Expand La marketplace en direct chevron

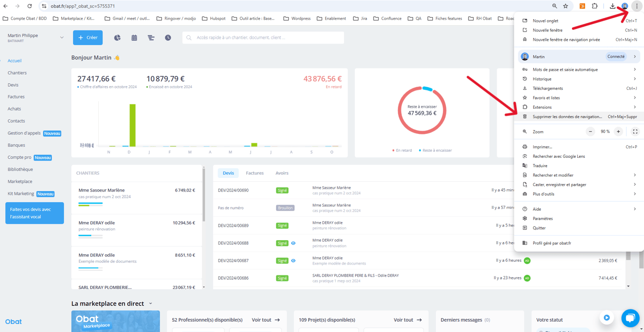click(x=151, y=303)
